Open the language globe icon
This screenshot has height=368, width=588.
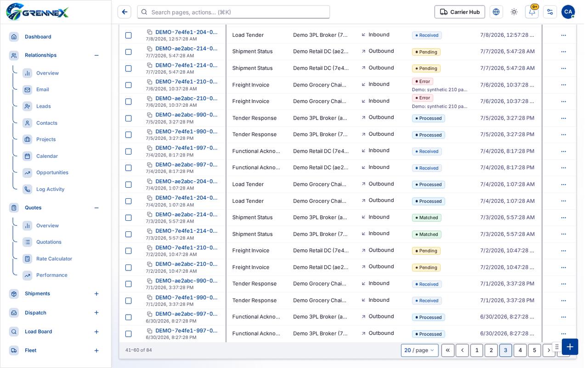pos(496,12)
